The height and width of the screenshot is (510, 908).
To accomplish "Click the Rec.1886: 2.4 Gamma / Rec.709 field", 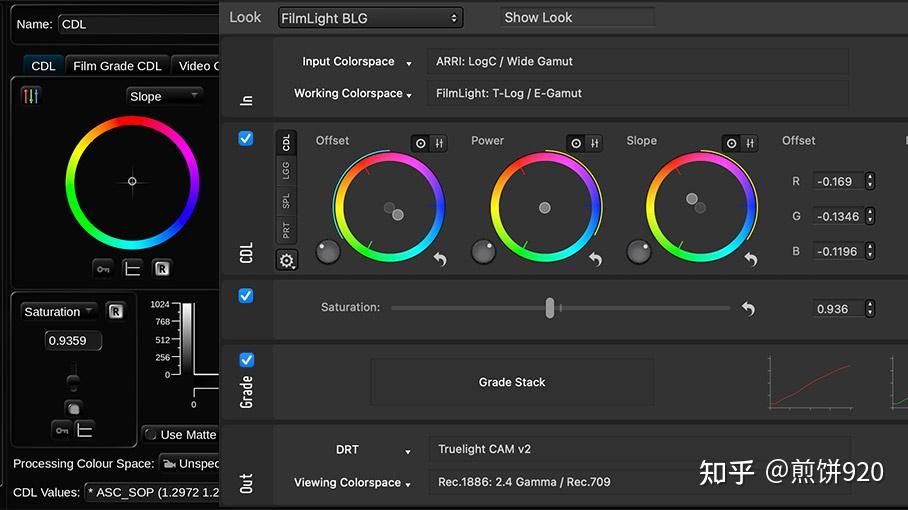I will 639,482.
